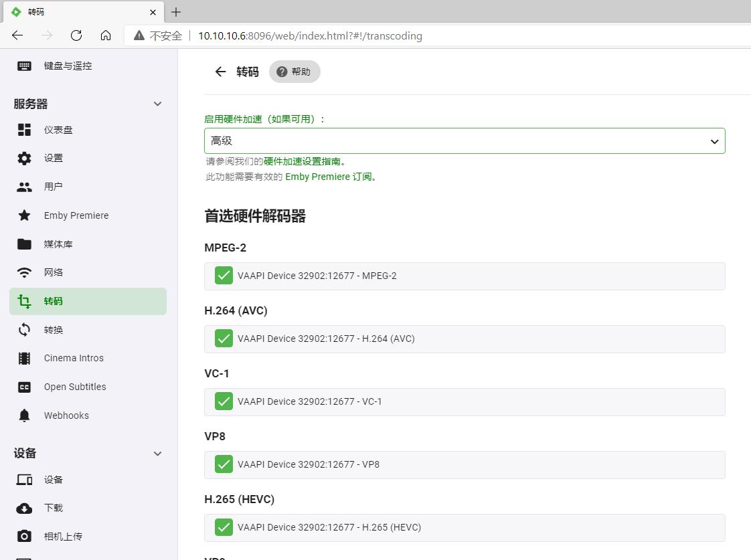Click the 帮助 button next to 转码
The width and height of the screenshot is (751, 560).
[295, 71]
